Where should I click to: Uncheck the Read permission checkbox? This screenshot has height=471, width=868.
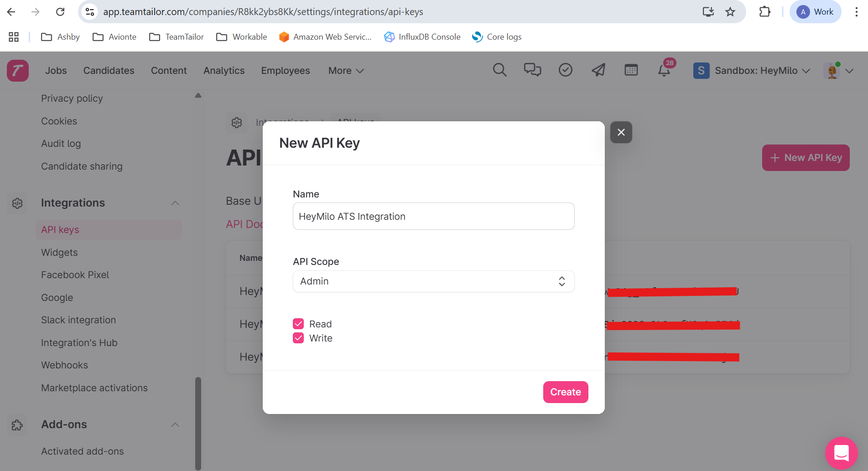298,324
